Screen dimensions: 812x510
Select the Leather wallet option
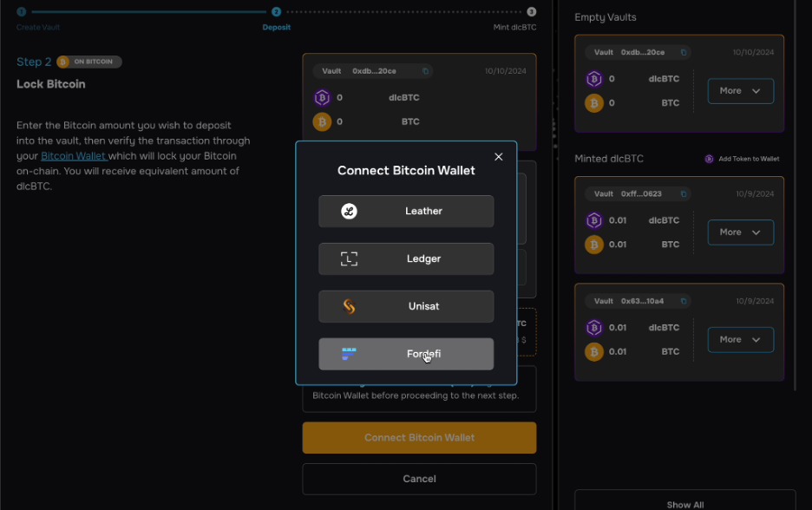[406, 212]
